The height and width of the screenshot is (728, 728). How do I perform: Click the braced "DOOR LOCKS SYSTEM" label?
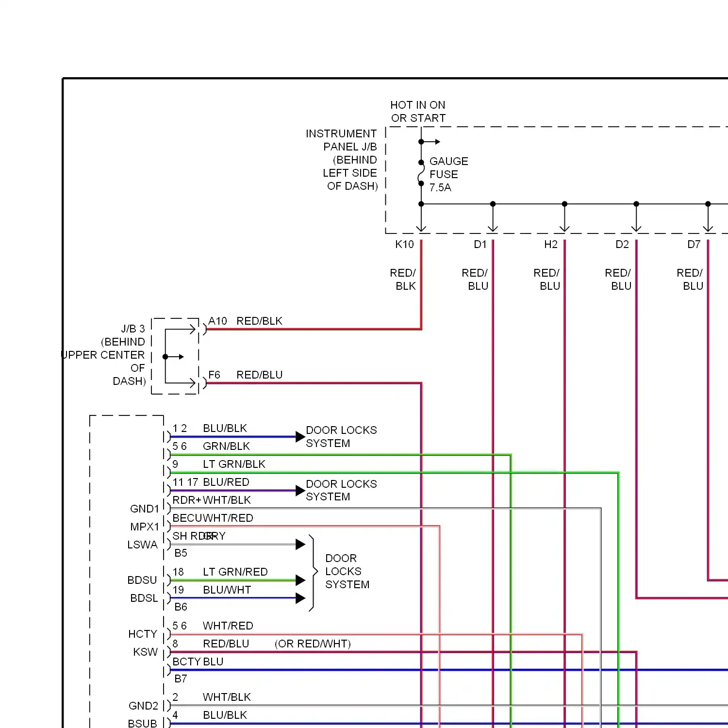347,571
